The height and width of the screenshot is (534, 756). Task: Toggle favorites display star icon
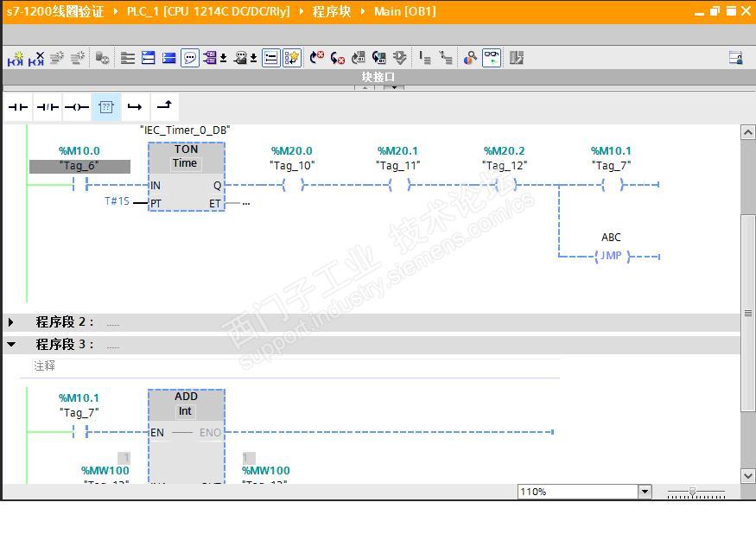pyautogui.click(x=292, y=59)
